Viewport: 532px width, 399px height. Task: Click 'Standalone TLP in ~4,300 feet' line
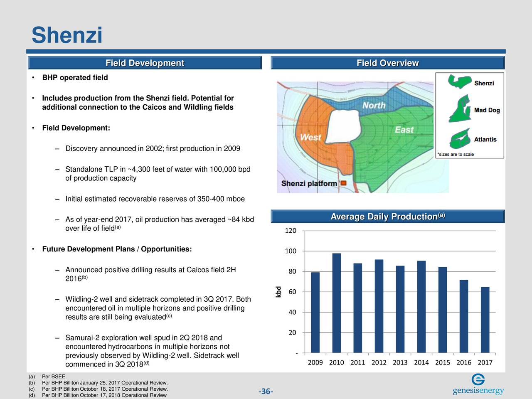(158, 174)
